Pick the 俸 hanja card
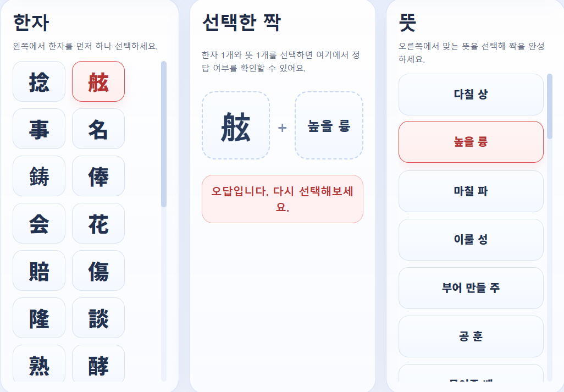This screenshot has height=392, width=564. 98,176
